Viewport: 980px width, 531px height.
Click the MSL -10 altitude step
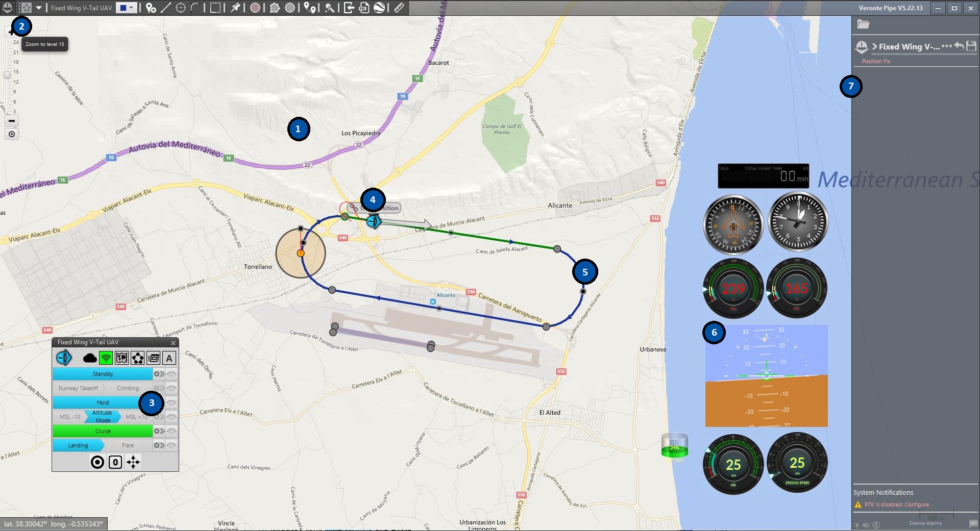(x=70, y=417)
